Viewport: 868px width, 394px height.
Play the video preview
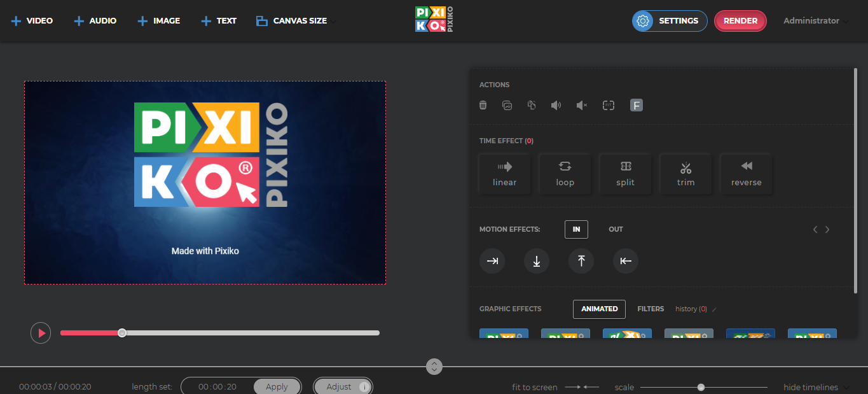click(41, 333)
